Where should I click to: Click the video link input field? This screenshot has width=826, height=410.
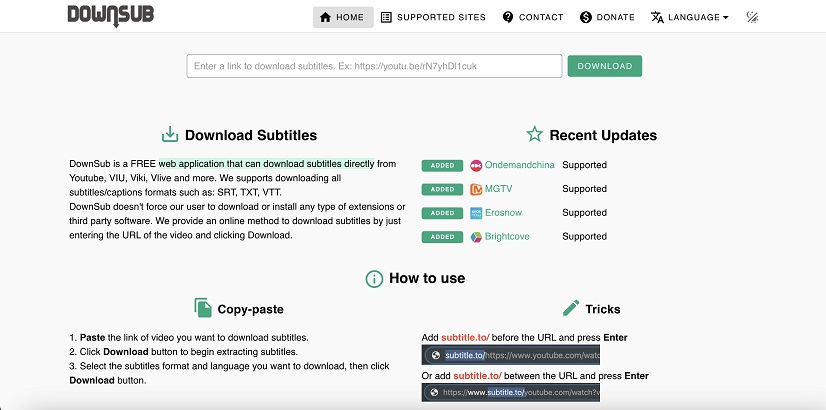click(374, 66)
